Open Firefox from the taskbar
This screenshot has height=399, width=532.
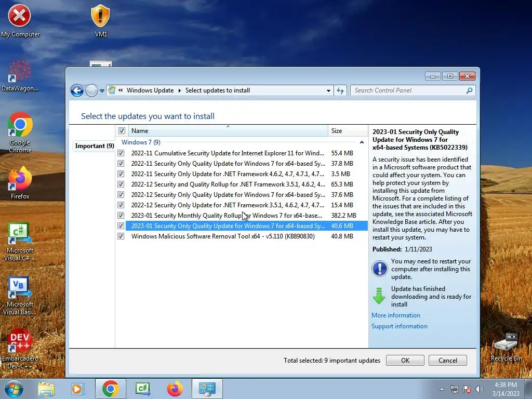coord(175,389)
